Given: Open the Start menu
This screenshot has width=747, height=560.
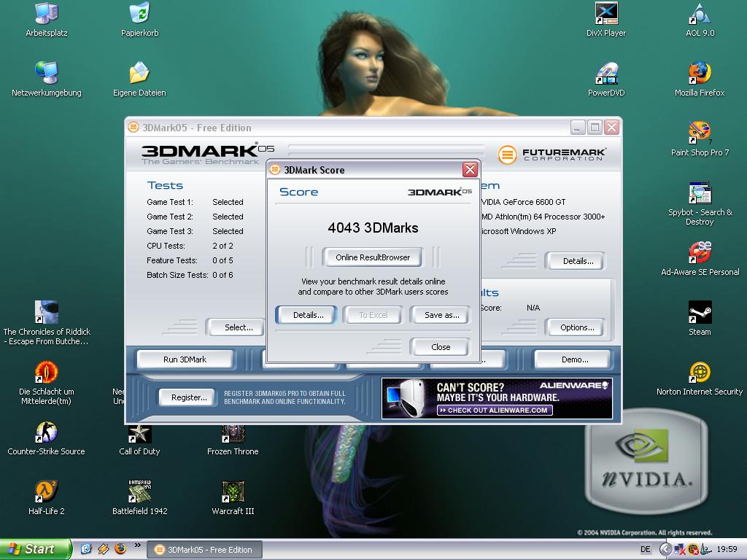Looking at the screenshot, I should pos(36,549).
